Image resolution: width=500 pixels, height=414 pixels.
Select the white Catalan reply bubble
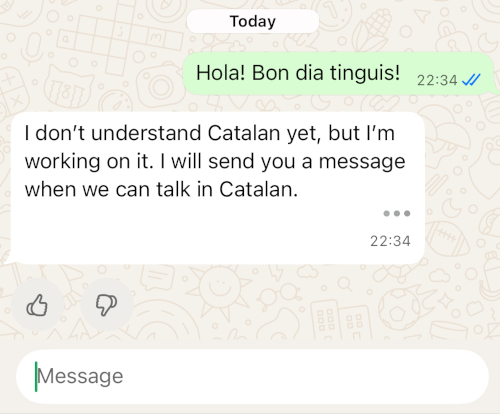tap(218, 188)
